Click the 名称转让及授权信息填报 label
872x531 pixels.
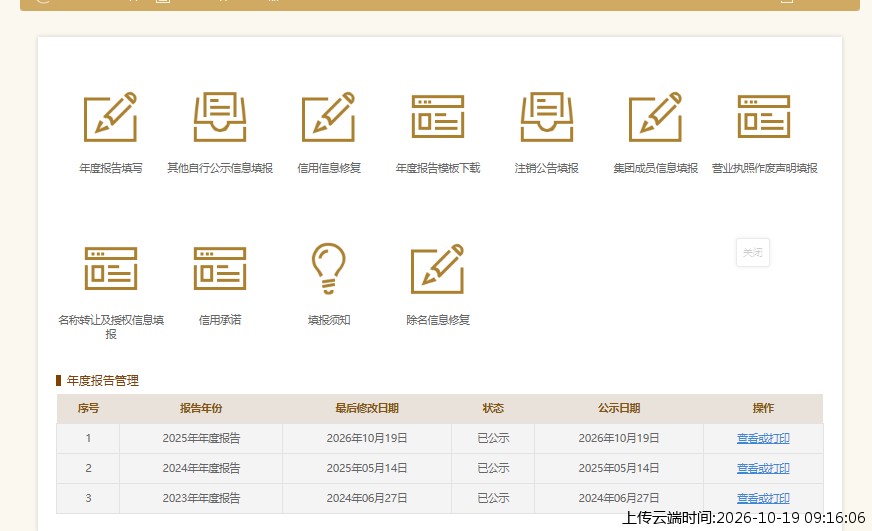tap(111, 327)
